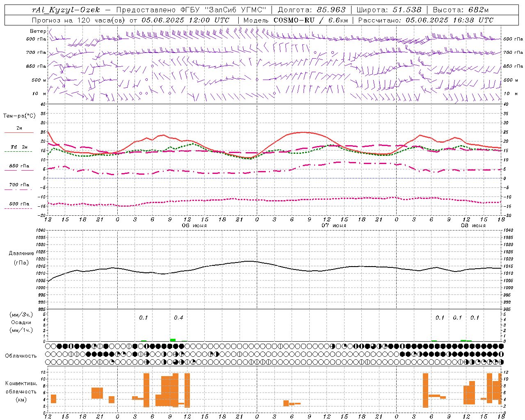Click the model label COSMO-RU / 6.6км

310,20
